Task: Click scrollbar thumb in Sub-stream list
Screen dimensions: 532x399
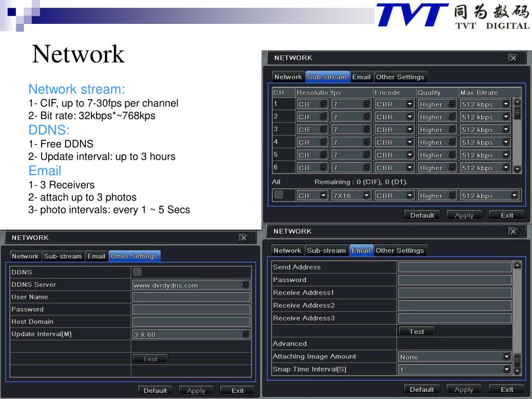Action: click(517, 113)
